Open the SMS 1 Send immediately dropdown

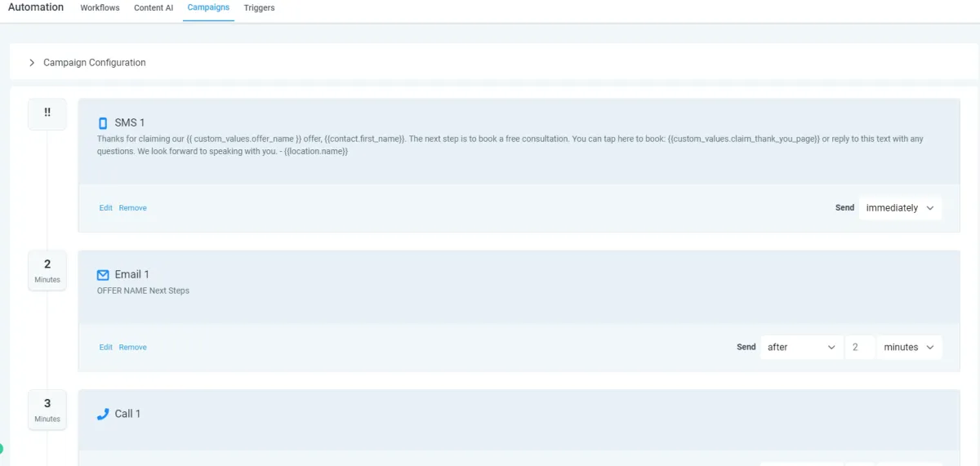click(x=900, y=208)
